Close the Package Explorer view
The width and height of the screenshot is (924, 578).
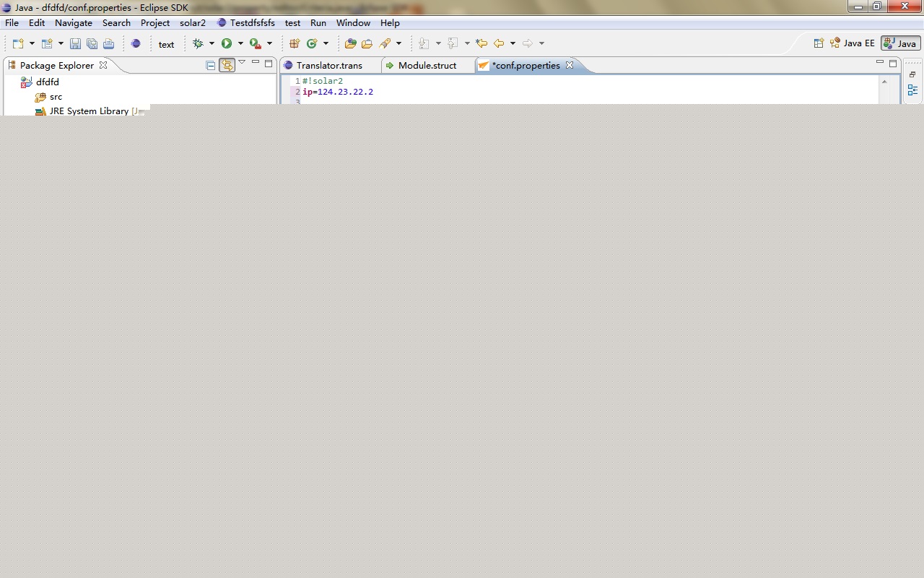103,65
